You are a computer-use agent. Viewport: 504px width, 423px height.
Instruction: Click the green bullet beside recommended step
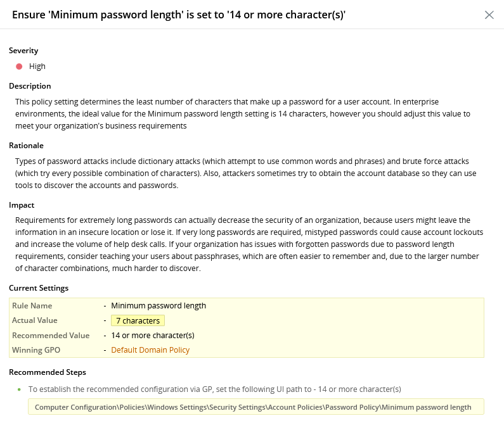point(19,389)
